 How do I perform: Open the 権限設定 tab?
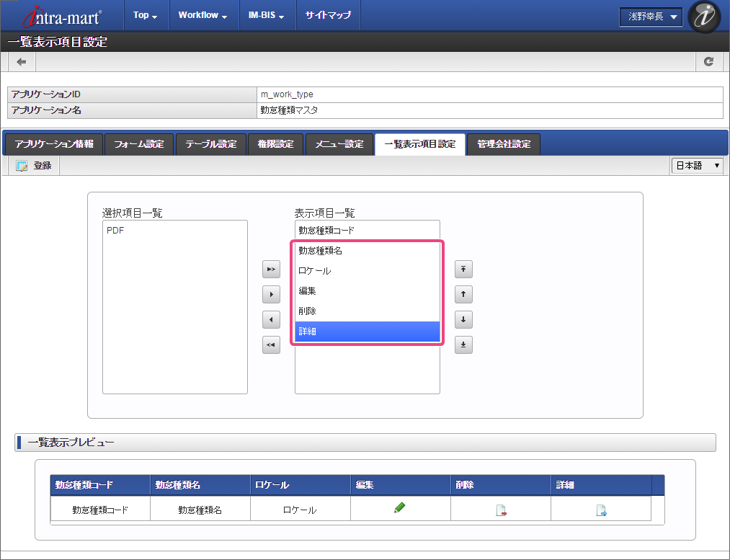(275, 144)
